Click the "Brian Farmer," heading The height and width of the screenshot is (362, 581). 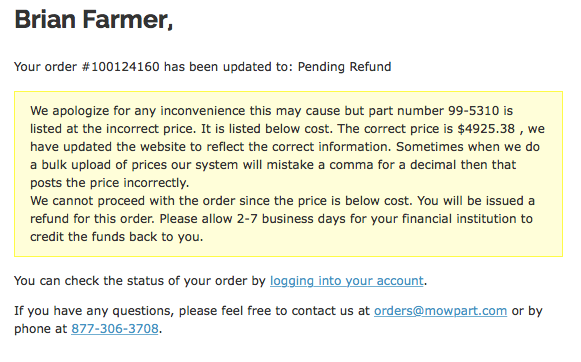(94, 19)
